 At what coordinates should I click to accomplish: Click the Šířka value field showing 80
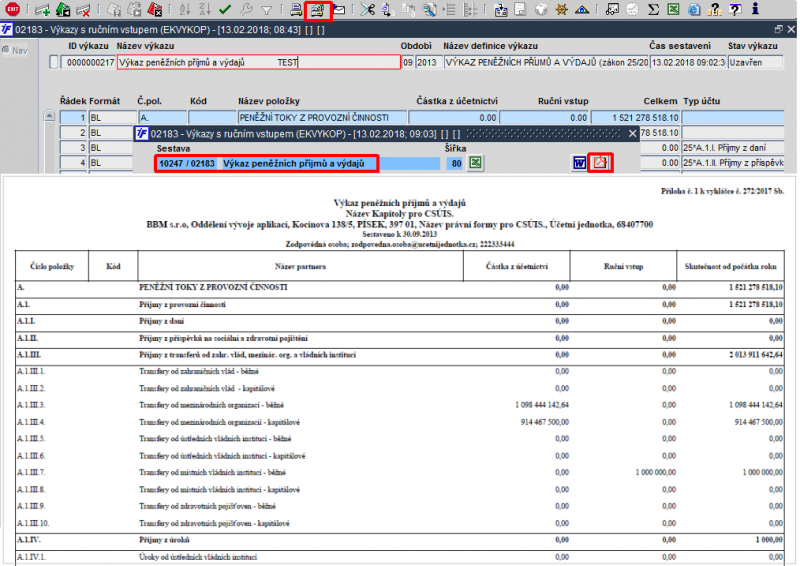point(455,163)
